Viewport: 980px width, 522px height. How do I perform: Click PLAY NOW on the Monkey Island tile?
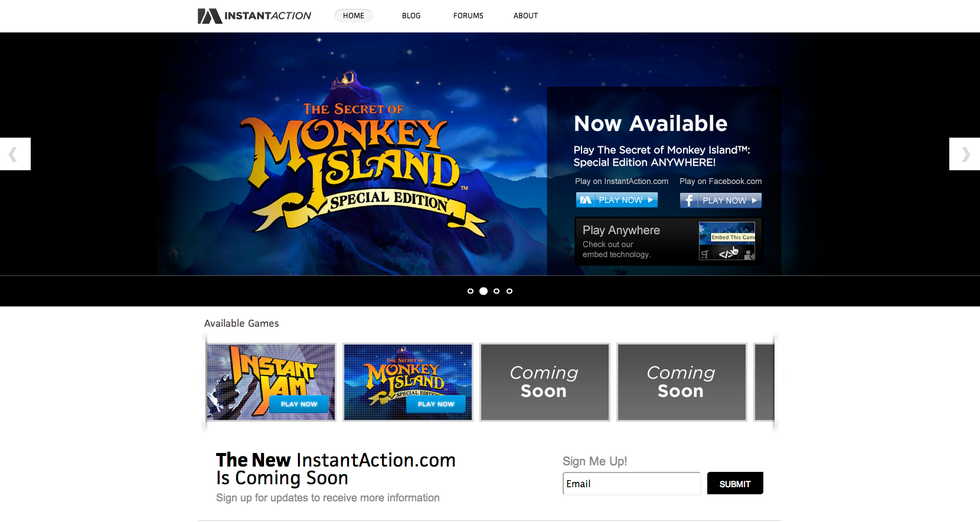[x=436, y=404]
